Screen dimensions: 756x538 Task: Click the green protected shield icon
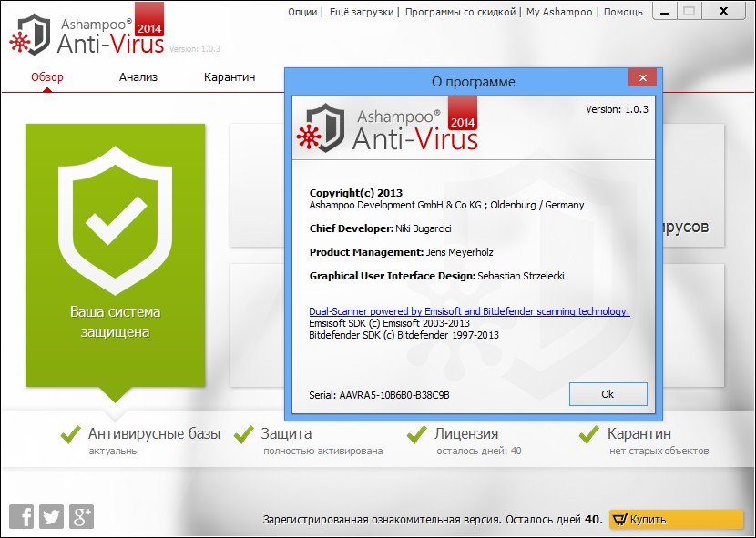point(116,220)
